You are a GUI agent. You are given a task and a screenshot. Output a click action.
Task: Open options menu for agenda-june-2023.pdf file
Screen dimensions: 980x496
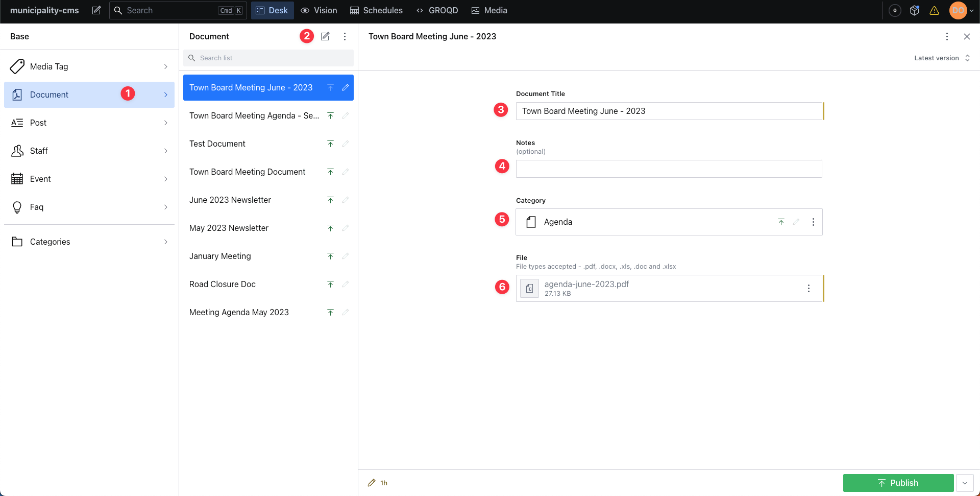[x=808, y=288]
